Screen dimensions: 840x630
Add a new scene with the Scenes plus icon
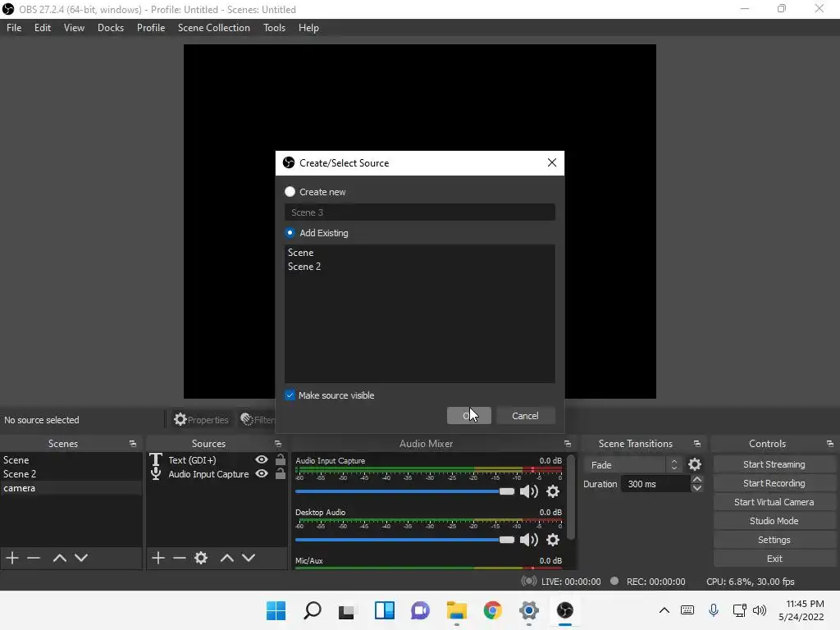(x=11, y=558)
